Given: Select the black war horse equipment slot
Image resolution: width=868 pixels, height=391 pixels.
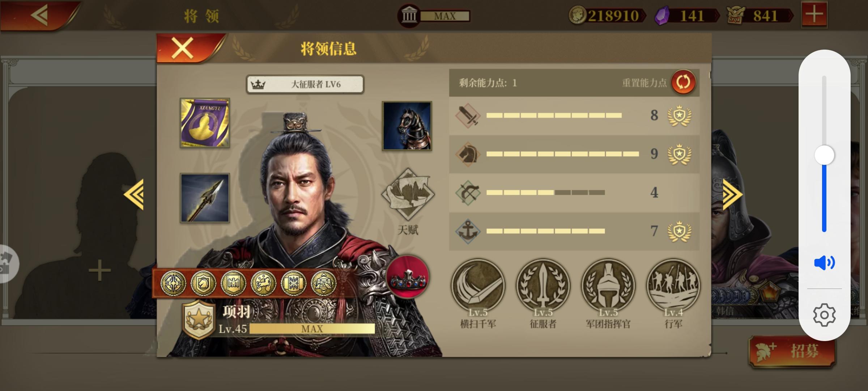Looking at the screenshot, I should coord(407,126).
